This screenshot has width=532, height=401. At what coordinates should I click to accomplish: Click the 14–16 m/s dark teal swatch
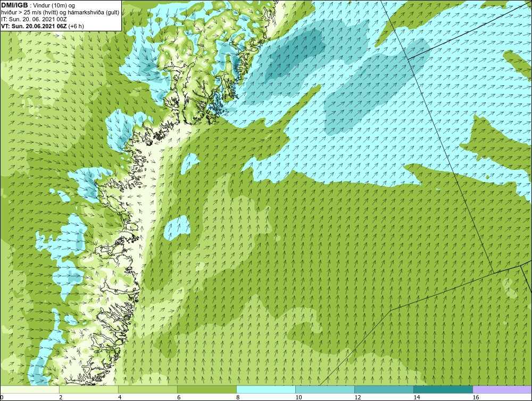pos(443,389)
